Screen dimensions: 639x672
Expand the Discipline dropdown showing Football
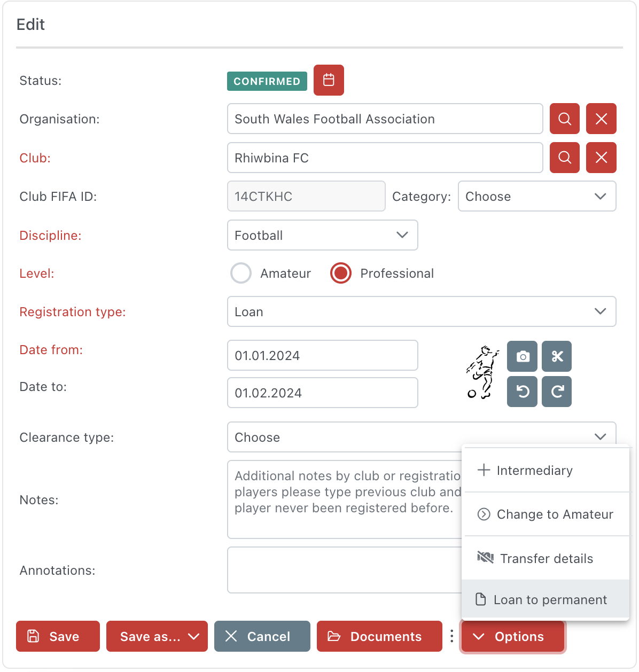click(322, 235)
